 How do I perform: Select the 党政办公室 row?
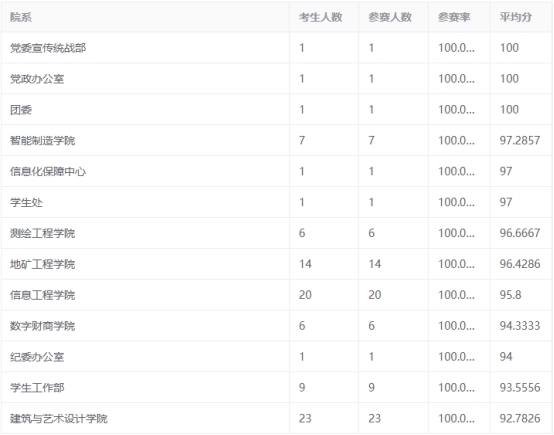(277, 78)
